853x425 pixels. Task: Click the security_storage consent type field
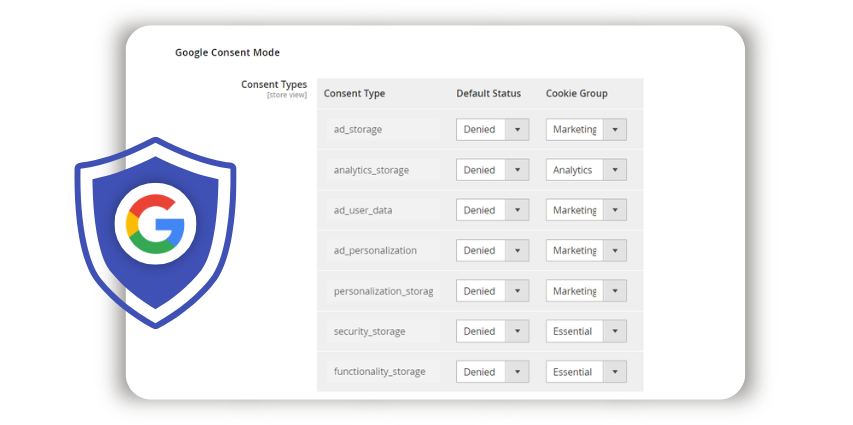(383, 331)
